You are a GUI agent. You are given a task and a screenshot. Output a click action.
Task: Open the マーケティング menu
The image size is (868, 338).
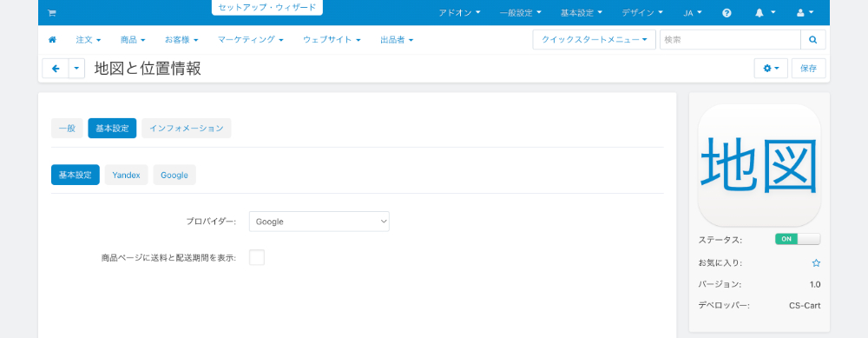coord(250,40)
